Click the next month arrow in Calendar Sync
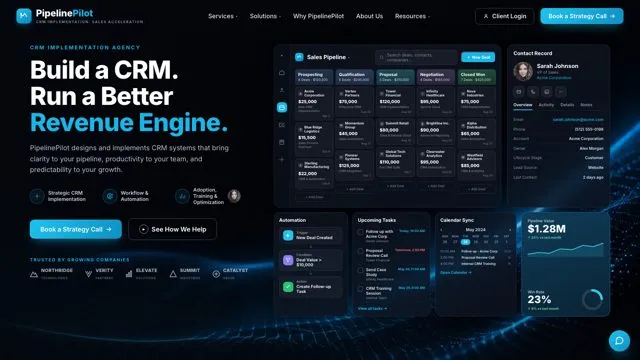640x360 pixels. (510, 230)
